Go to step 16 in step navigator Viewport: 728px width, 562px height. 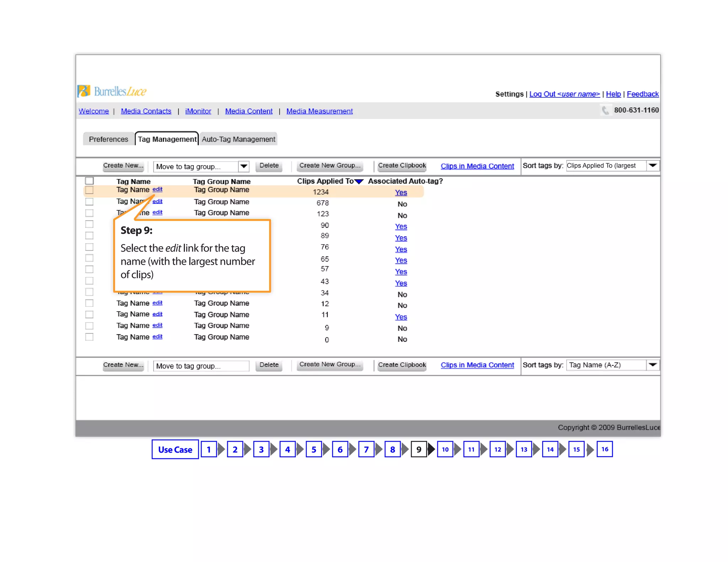[605, 449]
